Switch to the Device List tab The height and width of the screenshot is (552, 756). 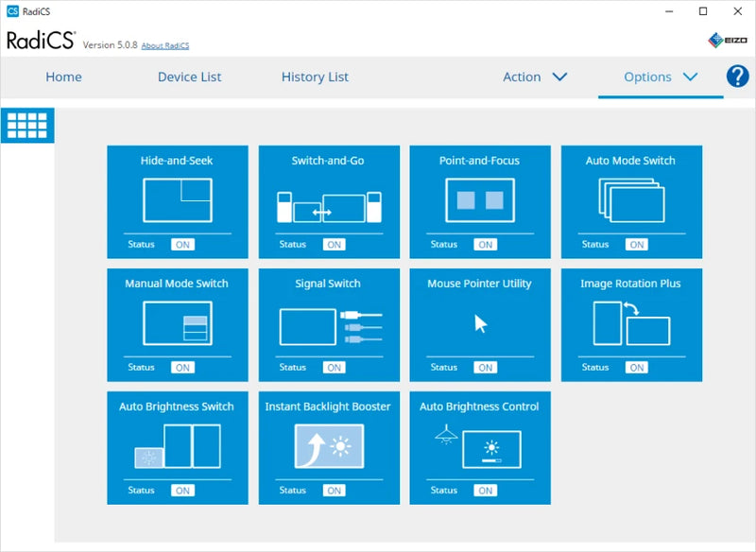[x=189, y=78]
